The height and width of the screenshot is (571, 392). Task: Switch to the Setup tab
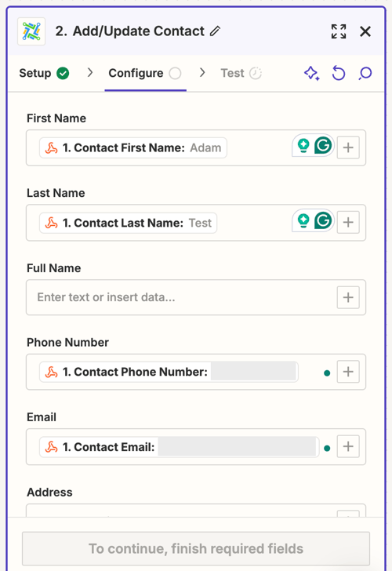44,73
